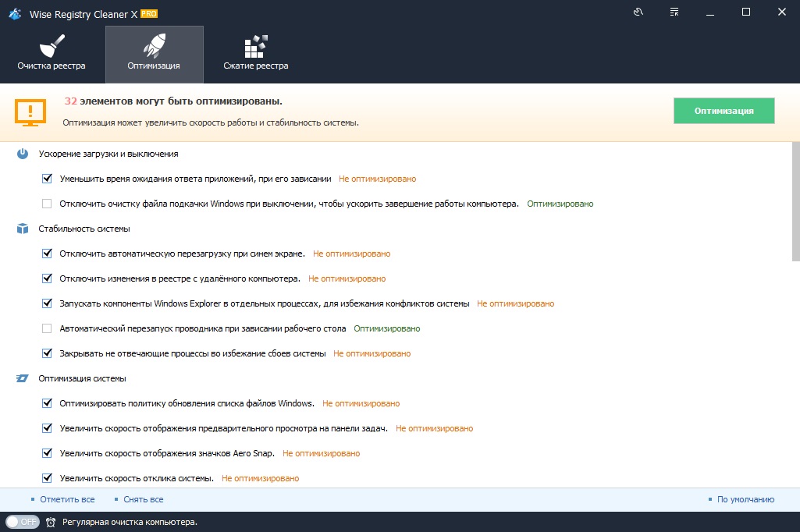The image size is (800, 532).
Task: Click the icon beside Оптимизация системы heading
Action: (23, 378)
